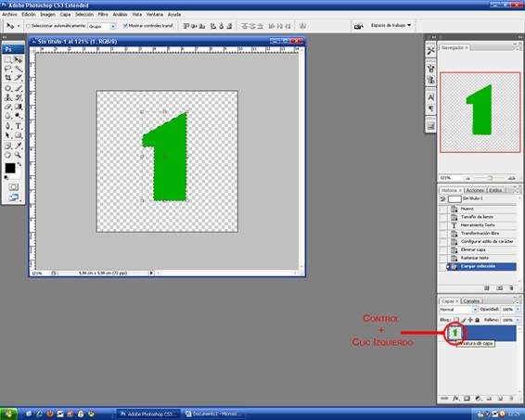Open the Normal blend mode dropdown

pos(458,310)
